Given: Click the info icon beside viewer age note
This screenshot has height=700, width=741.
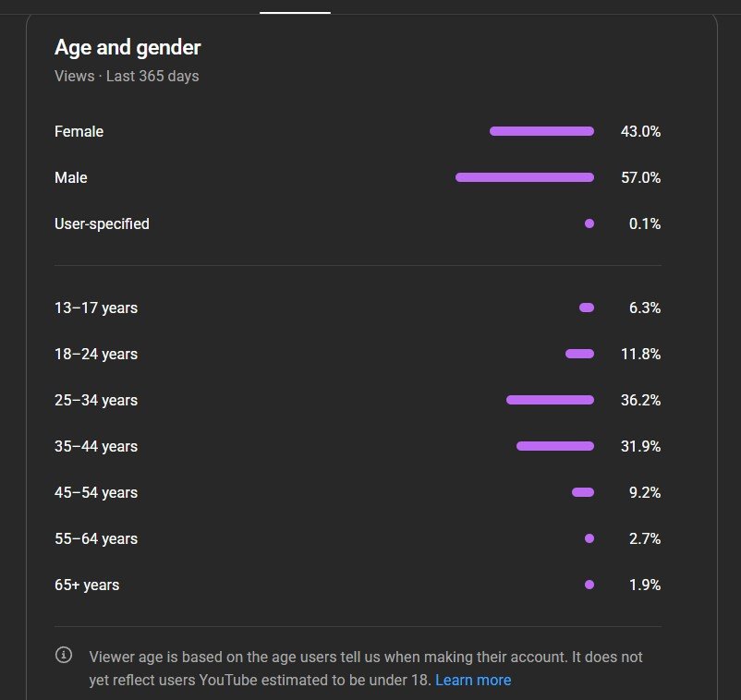Looking at the screenshot, I should click(64, 656).
